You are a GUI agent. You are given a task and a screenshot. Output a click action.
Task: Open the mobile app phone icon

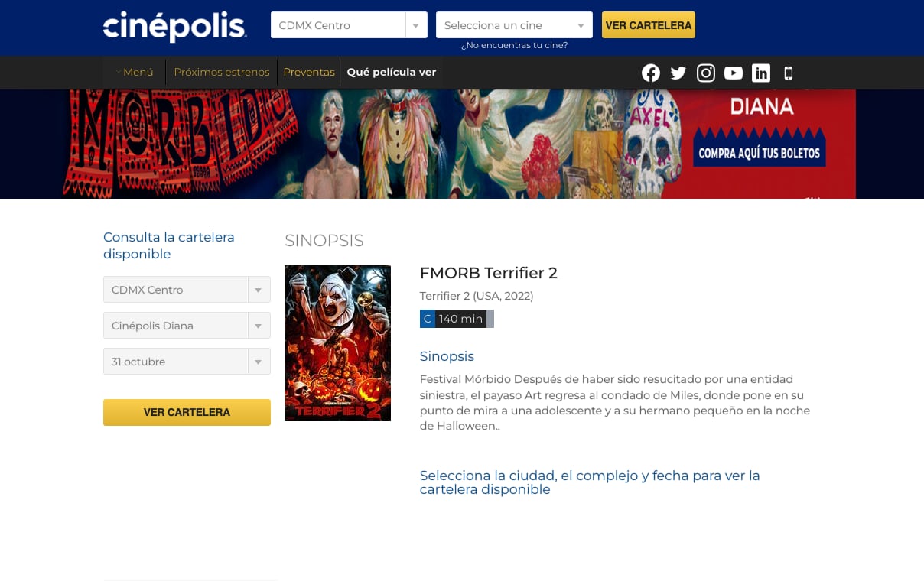(789, 73)
